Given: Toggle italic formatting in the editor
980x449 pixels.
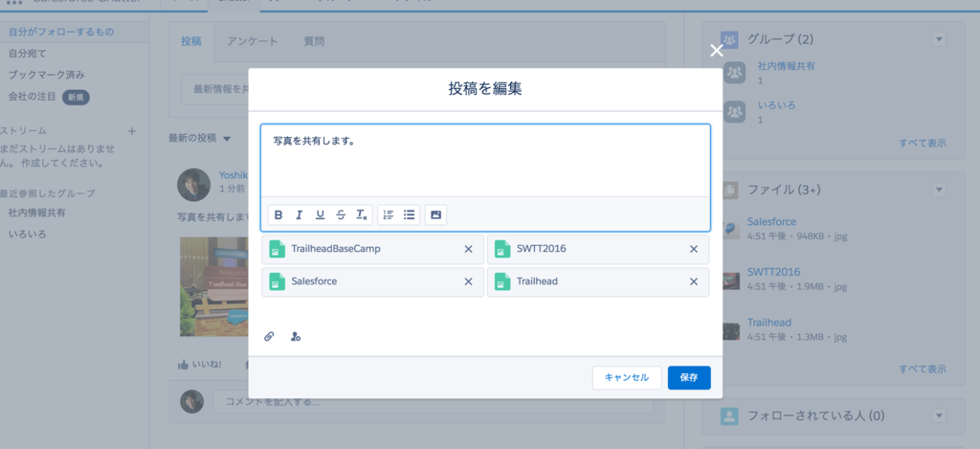Looking at the screenshot, I should [x=299, y=215].
